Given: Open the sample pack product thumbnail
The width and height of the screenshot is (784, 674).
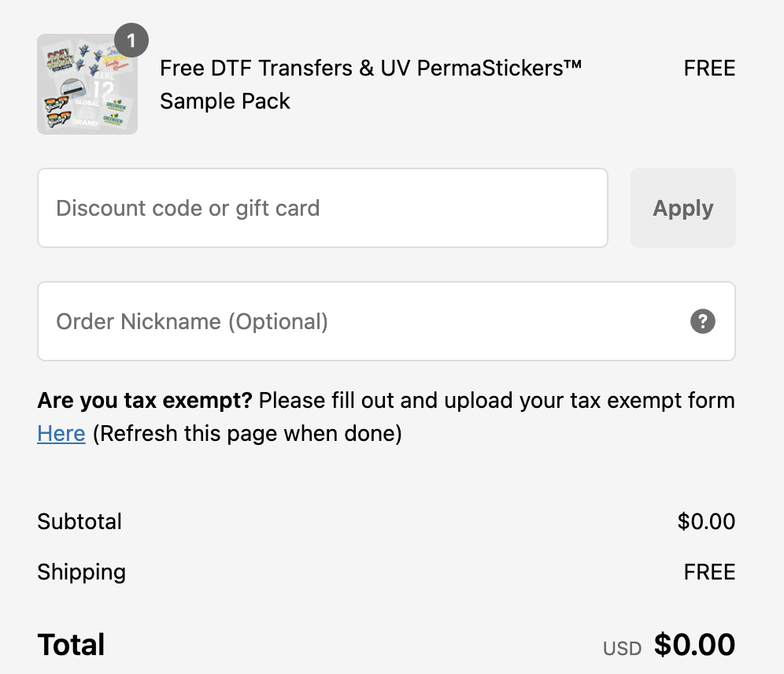Looking at the screenshot, I should (87, 85).
